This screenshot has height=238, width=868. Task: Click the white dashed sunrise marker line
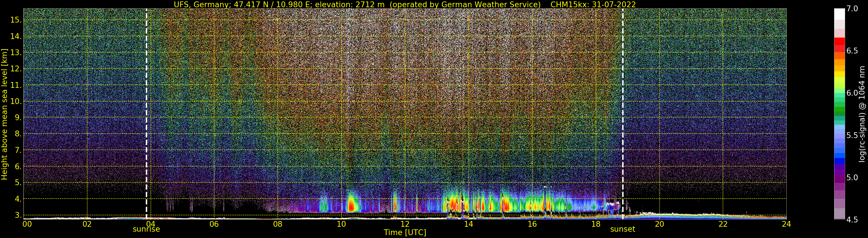tap(146, 114)
